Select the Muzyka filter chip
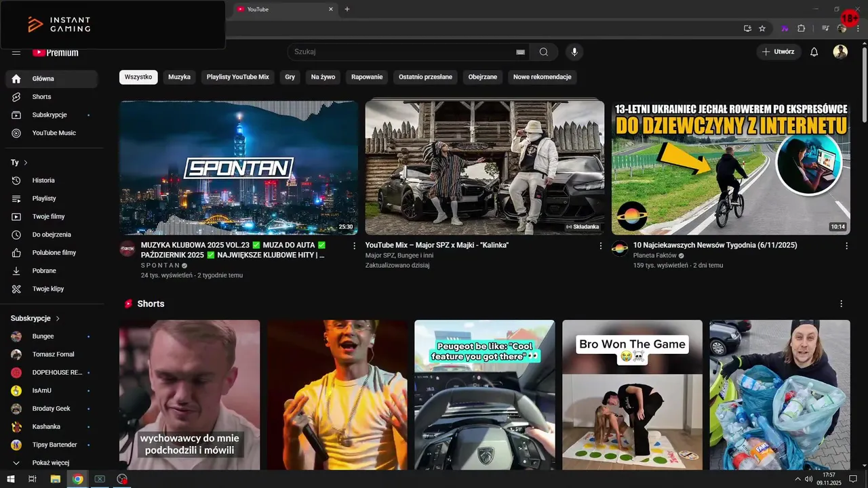The height and width of the screenshot is (488, 868). (180, 77)
